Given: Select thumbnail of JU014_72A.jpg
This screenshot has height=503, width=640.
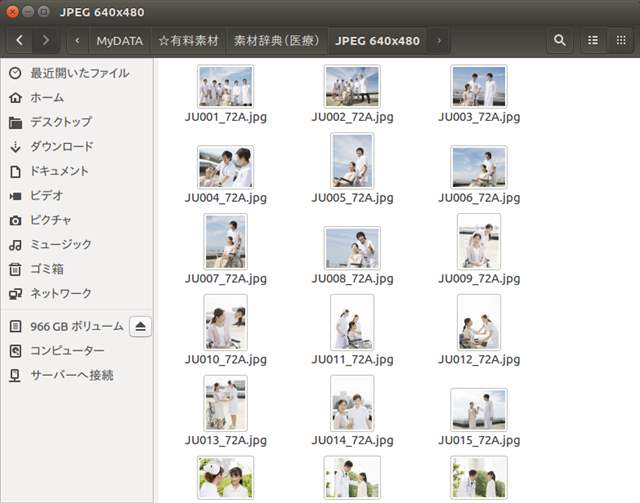Looking at the screenshot, I should (x=352, y=403).
